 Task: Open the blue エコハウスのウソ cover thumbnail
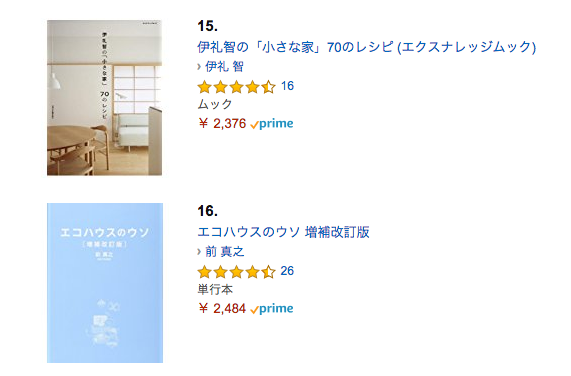[105, 283]
